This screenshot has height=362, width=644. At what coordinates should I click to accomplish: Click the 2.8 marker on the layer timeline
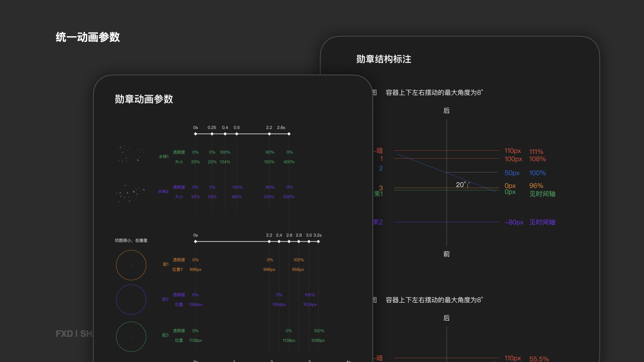pos(299,241)
